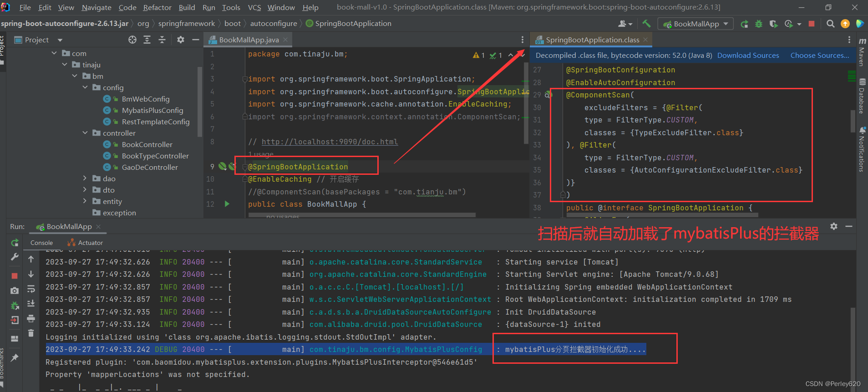Collapse the tinaju package node
The height and width of the screenshot is (392, 868).
point(65,65)
